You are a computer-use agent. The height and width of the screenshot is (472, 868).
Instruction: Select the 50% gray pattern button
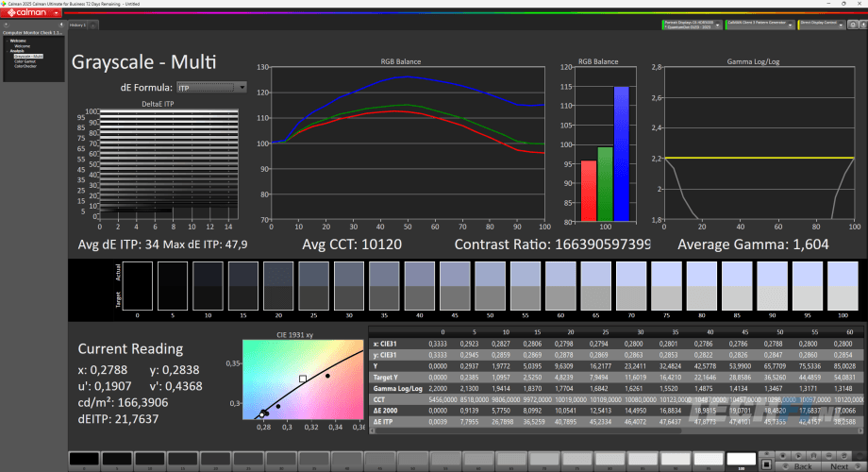(412, 460)
